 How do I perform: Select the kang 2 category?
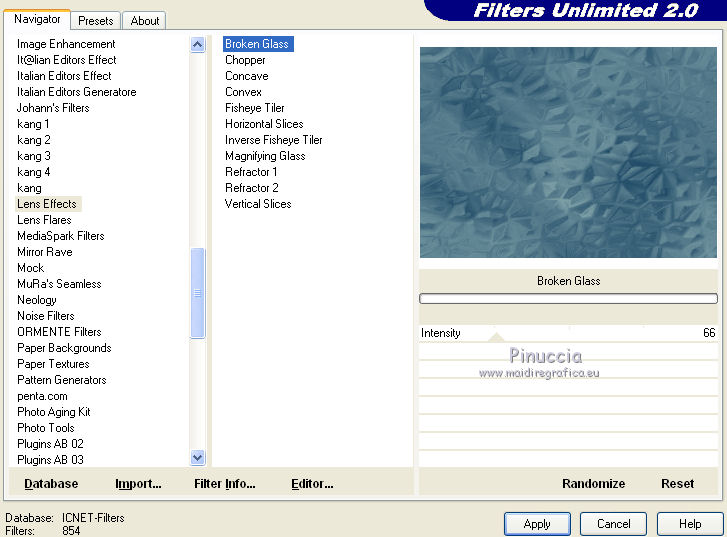pos(34,140)
